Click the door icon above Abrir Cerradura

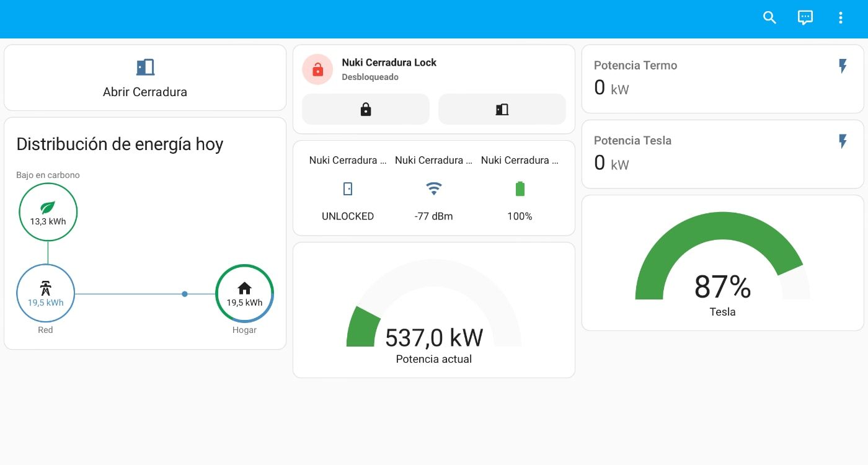tap(145, 67)
